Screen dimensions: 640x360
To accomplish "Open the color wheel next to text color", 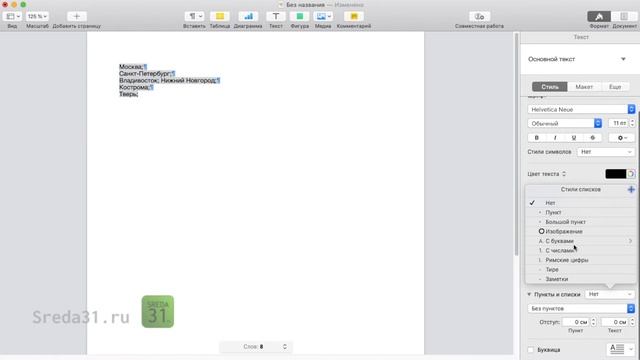I will pos(631,174).
